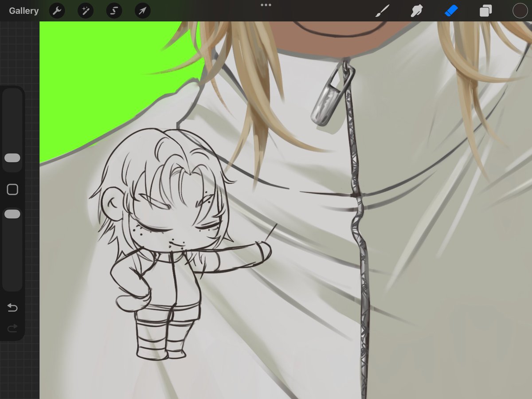Return to the Gallery
The height and width of the screenshot is (399, 532).
pyautogui.click(x=24, y=11)
